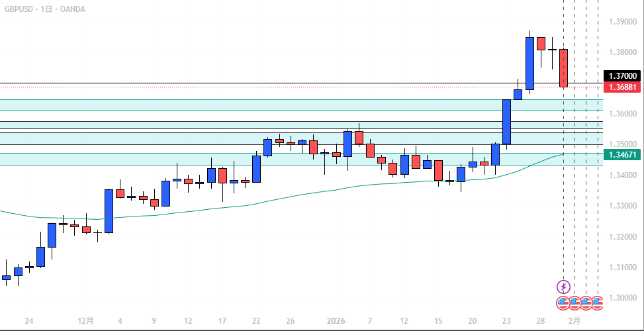Select the teal zone just above 1.36000
Screen dimensions: 644x331
(265, 105)
